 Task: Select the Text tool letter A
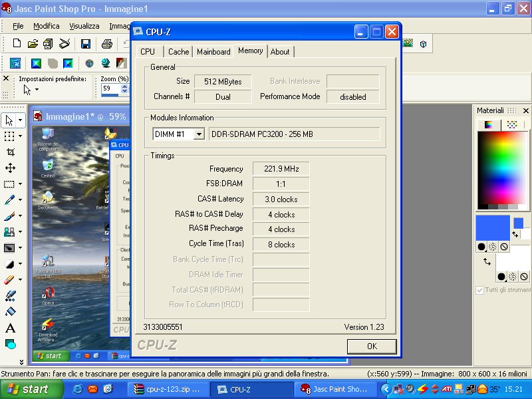click(10, 328)
